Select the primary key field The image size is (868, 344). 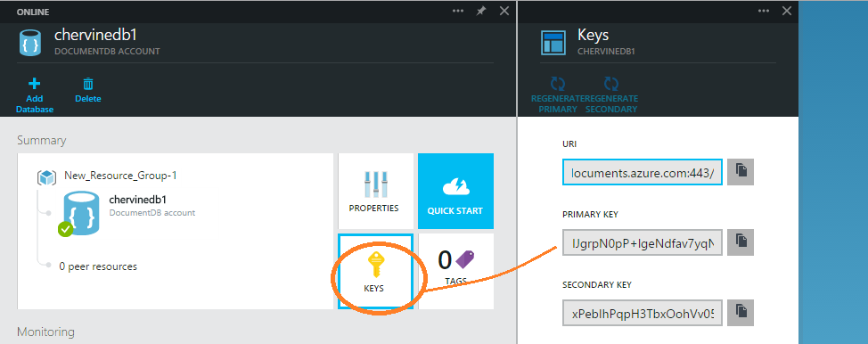[x=643, y=242]
